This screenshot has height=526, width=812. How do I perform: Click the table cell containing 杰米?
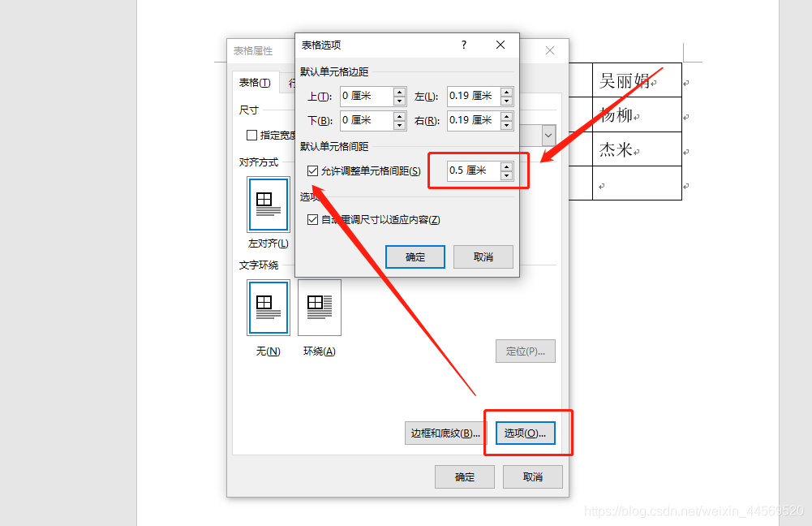(637, 149)
